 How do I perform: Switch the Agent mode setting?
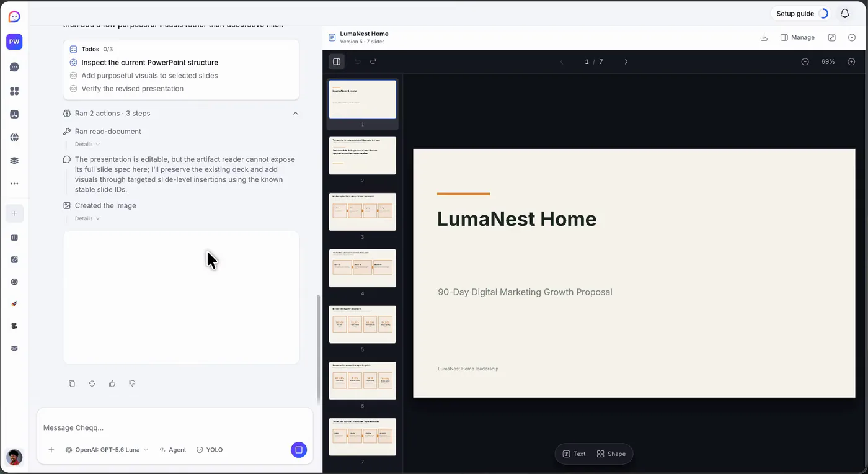click(172, 450)
